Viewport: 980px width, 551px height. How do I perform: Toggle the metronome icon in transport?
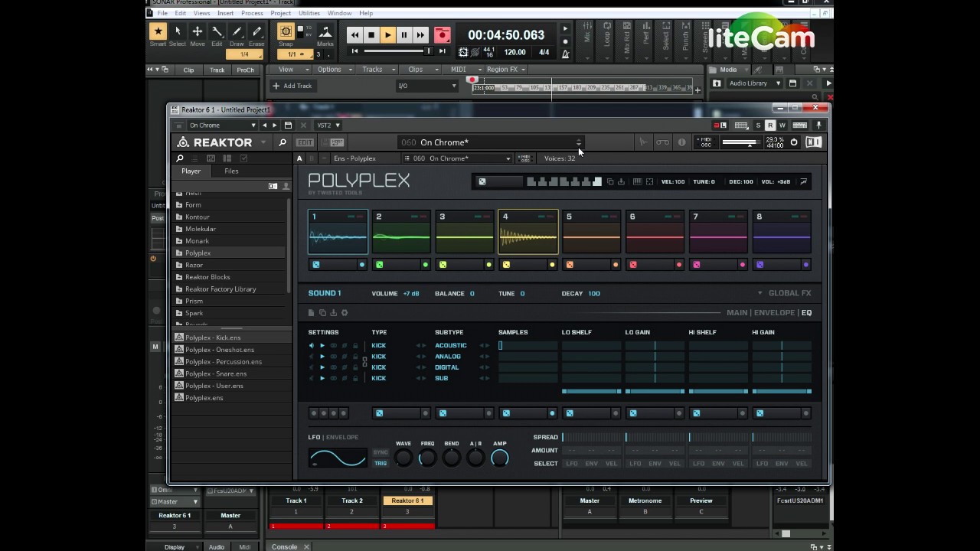[566, 53]
